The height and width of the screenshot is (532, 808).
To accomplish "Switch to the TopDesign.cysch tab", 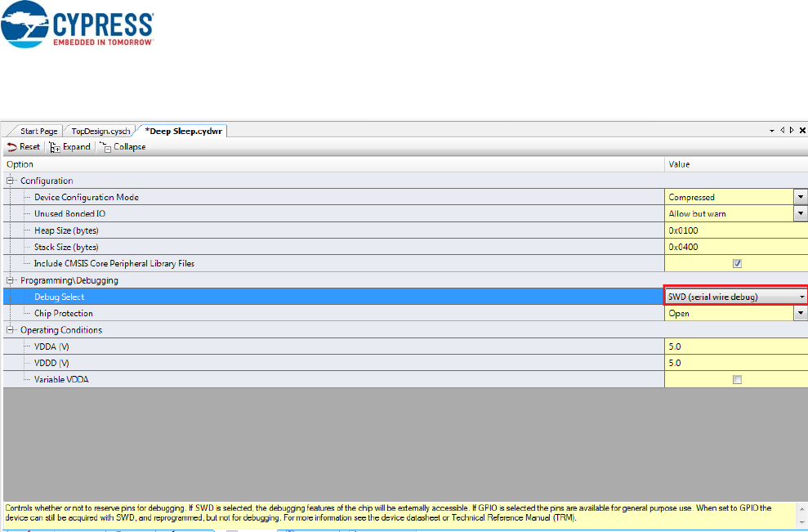I will pos(100,131).
